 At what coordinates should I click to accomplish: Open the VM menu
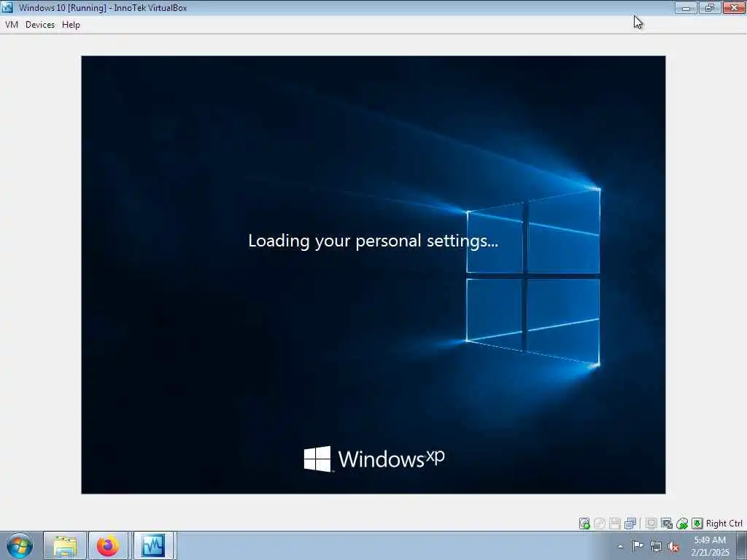tap(12, 25)
